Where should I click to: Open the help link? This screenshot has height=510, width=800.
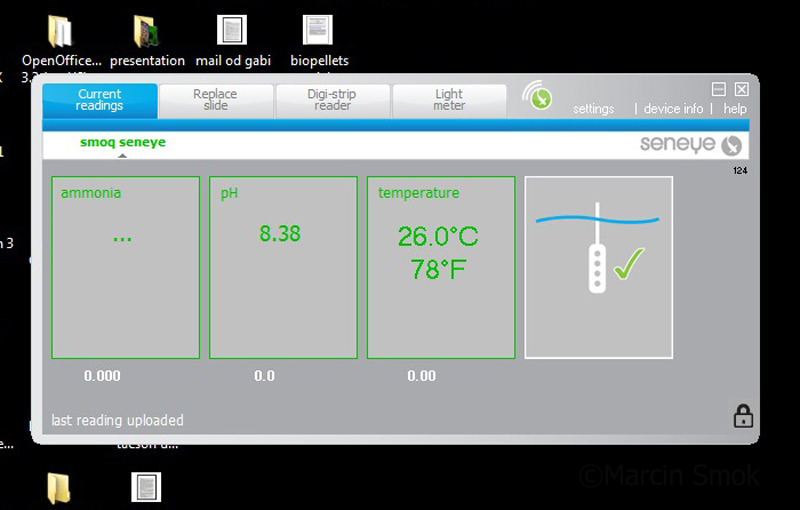coord(735,109)
